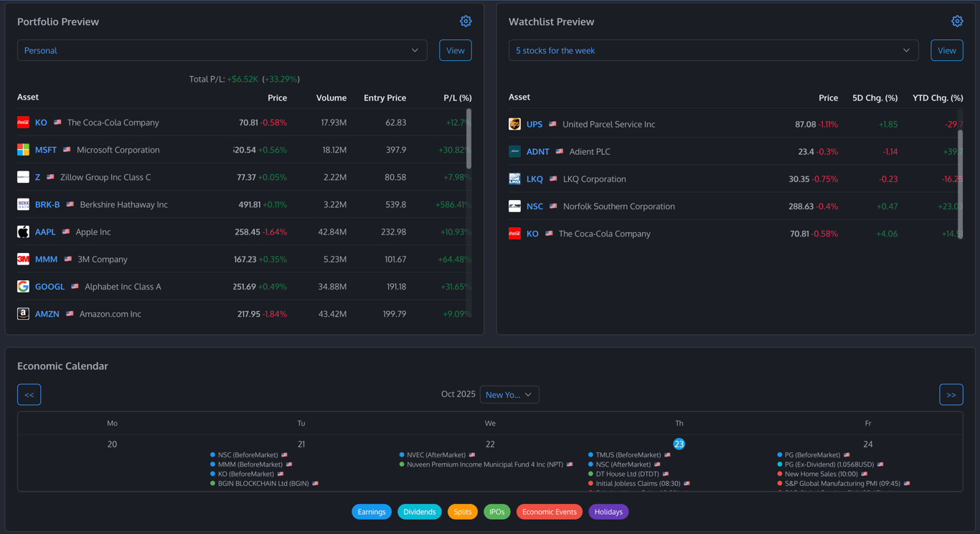Click 'Initial Jobless Claims (08:30)' event
The image size is (980, 534).
tap(639, 483)
